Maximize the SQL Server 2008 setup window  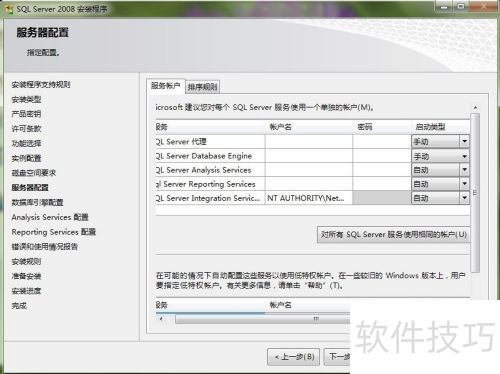(461, 6)
